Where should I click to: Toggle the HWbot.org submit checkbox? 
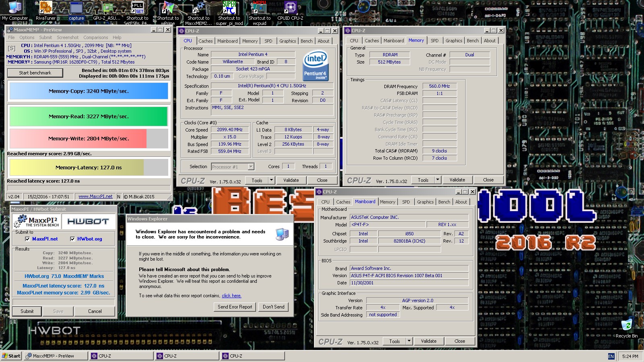coord(72,239)
